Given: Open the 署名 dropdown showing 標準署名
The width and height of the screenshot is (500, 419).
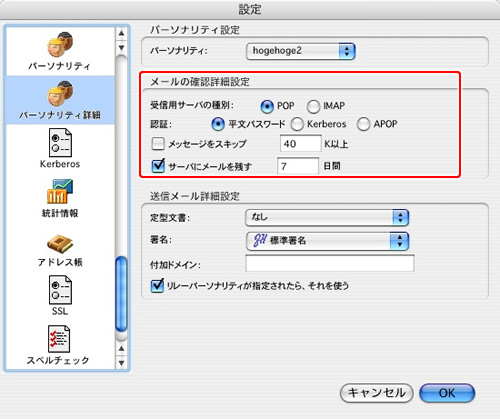Looking at the screenshot, I should [327, 241].
